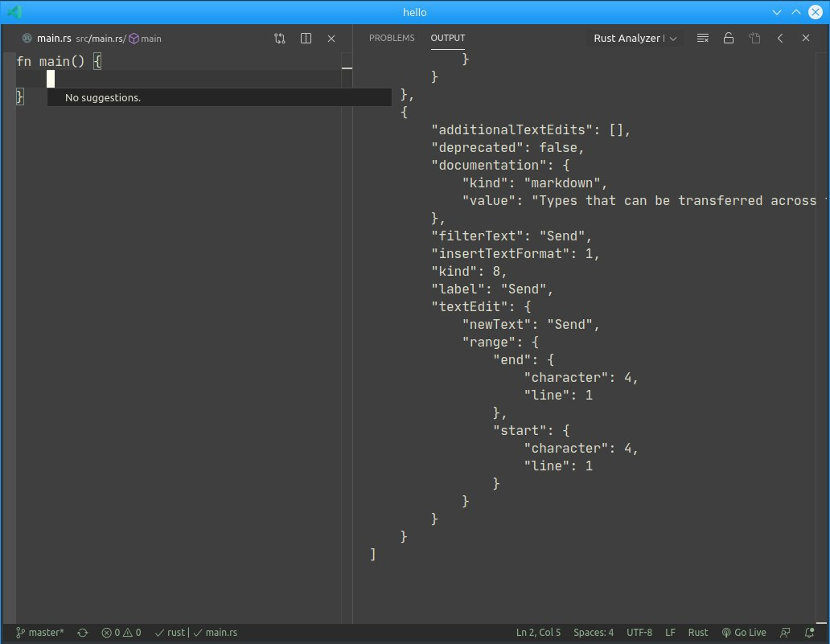Click the No suggestions. popup
The width and height of the screenshot is (830, 644).
[219, 97]
